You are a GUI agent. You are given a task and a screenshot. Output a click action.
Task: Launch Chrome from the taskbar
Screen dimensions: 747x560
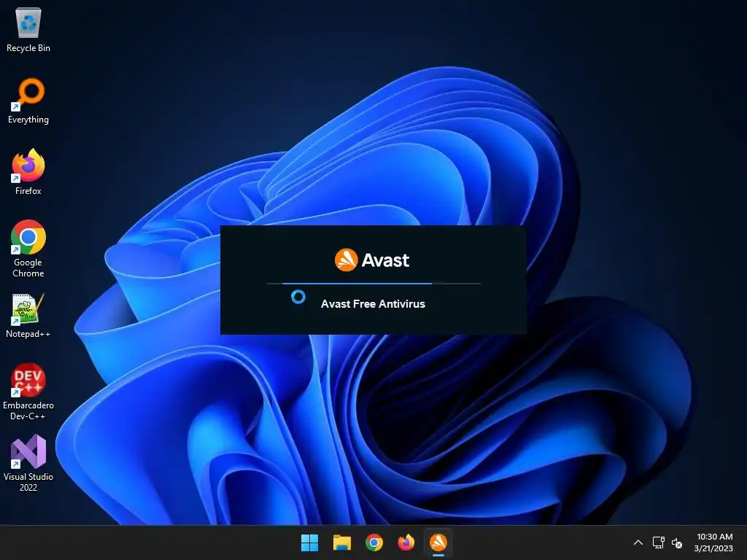(374, 542)
